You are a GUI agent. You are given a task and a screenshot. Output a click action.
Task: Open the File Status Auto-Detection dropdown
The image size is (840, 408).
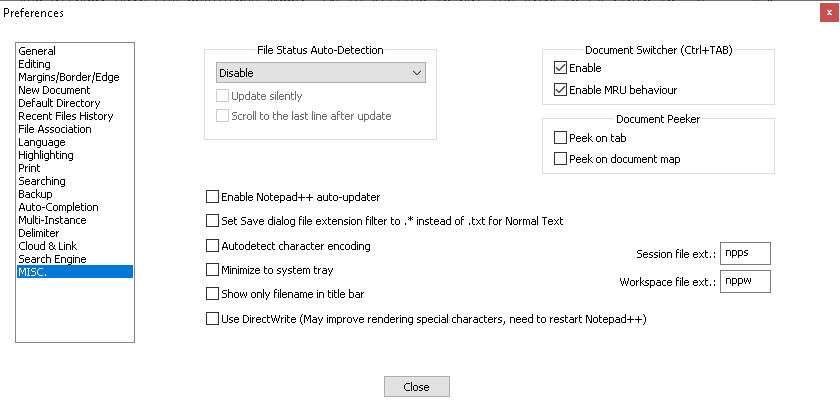320,73
